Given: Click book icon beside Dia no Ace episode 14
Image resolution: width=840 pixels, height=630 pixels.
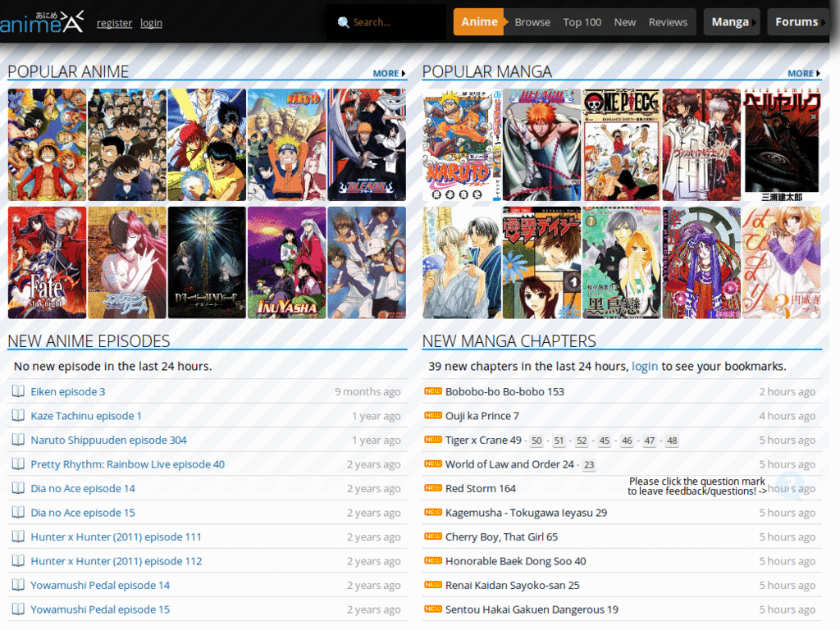Looking at the screenshot, I should pyautogui.click(x=18, y=487).
